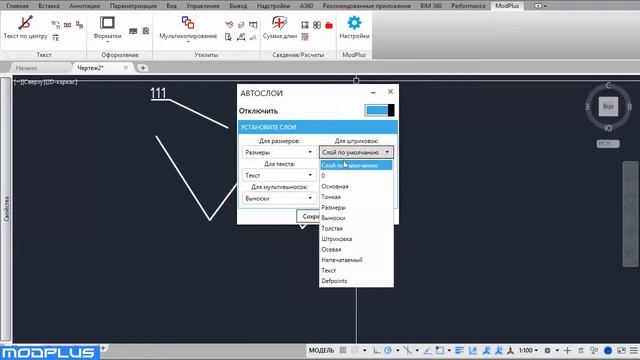Click the bottom-middle dimension icon in Утилиты panel
Screen dimensions: 640x360
pyautogui.click(x=241, y=37)
